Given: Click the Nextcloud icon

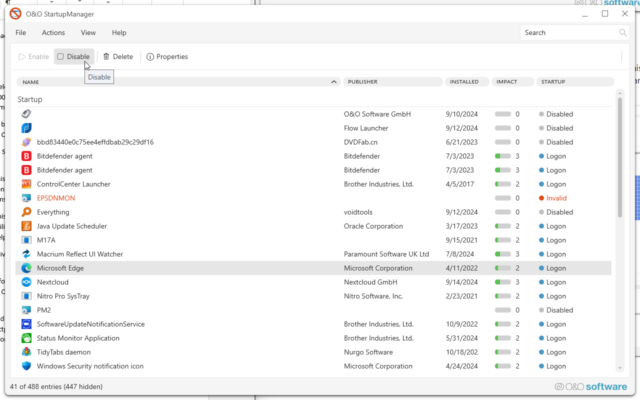Looking at the screenshot, I should [27, 282].
